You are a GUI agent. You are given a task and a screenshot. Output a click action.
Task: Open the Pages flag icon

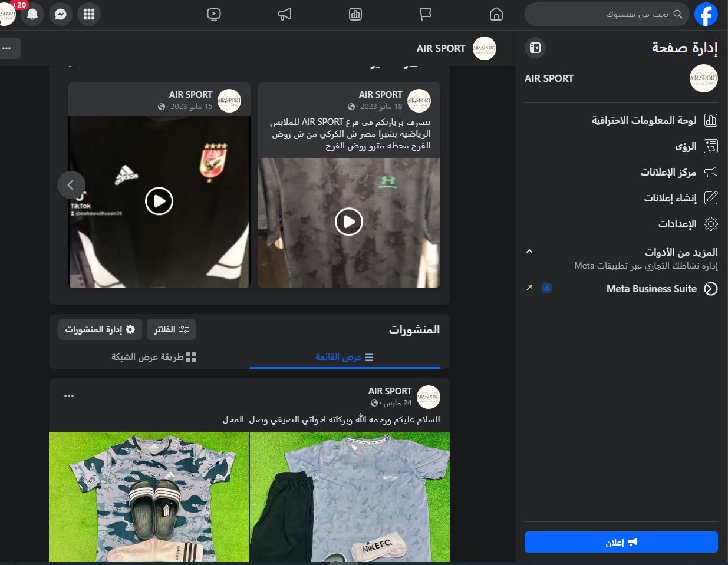click(x=426, y=15)
